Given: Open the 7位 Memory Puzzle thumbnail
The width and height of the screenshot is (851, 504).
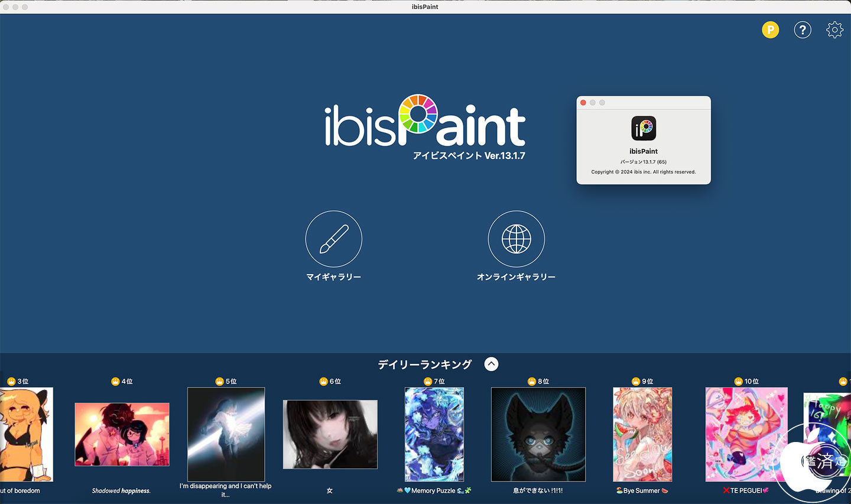Looking at the screenshot, I should 434,434.
